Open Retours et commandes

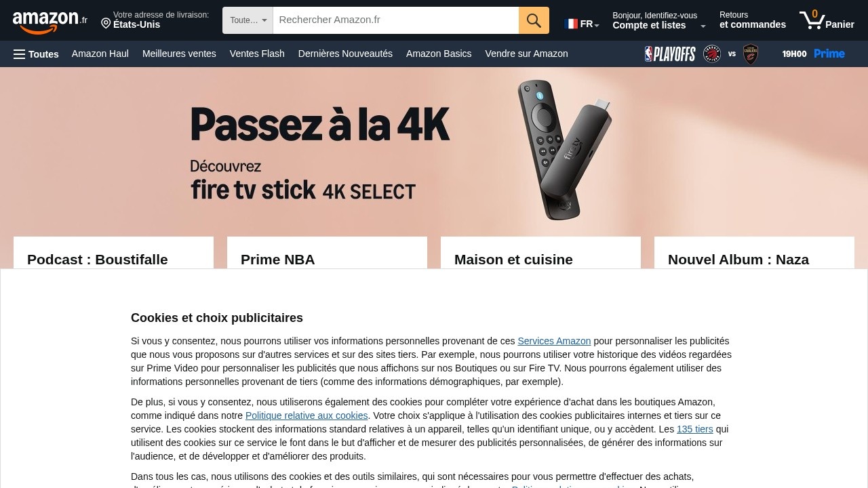click(753, 20)
